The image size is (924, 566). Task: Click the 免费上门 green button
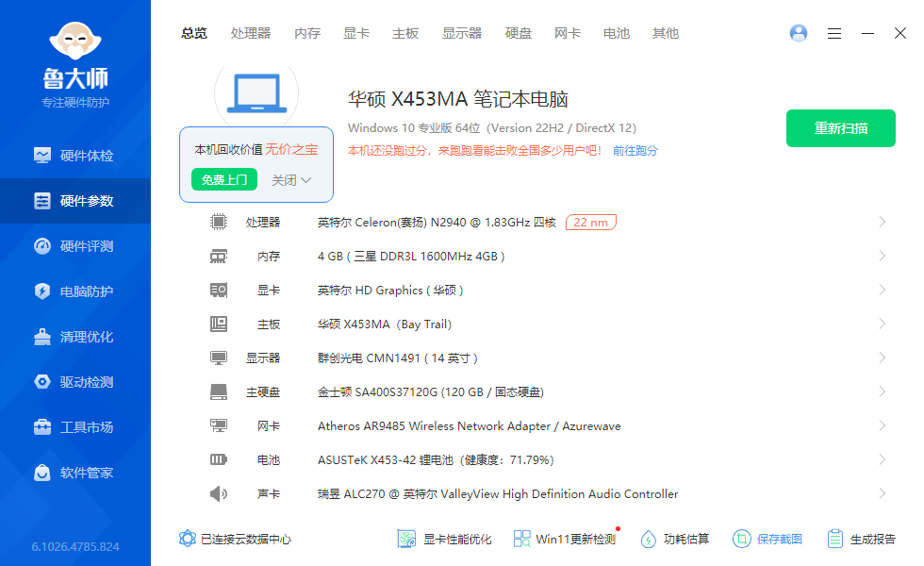pos(224,179)
